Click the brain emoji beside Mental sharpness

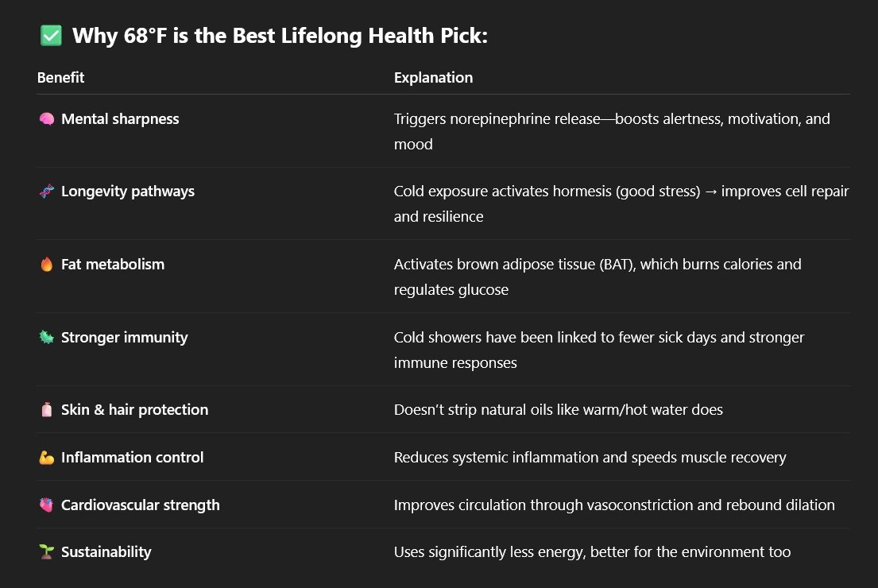click(46, 119)
